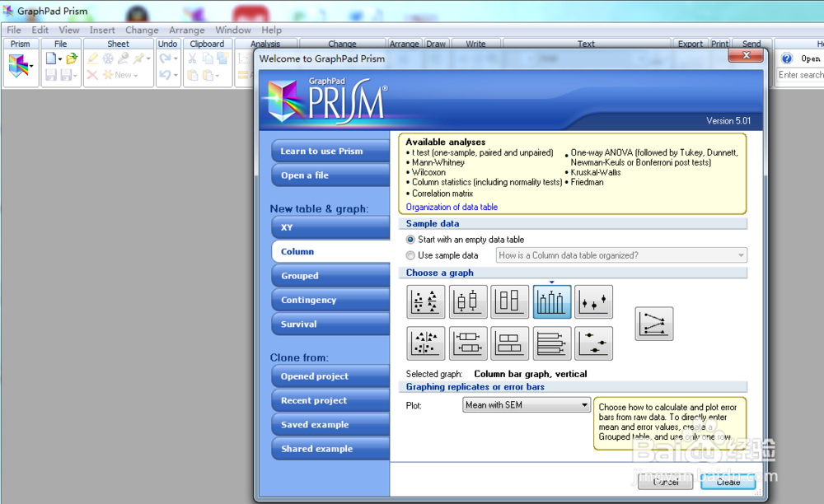Select the horizontal scatter plot graph
Viewport: 824px width, 504px height.
point(426,343)
